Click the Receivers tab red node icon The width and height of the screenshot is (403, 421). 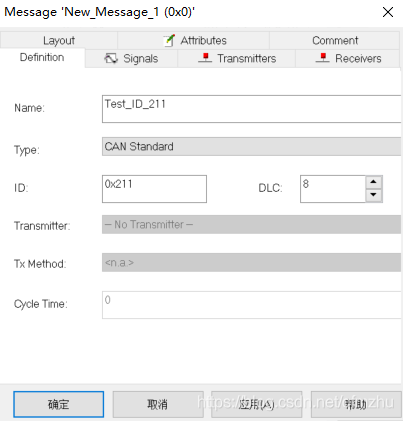322,58
